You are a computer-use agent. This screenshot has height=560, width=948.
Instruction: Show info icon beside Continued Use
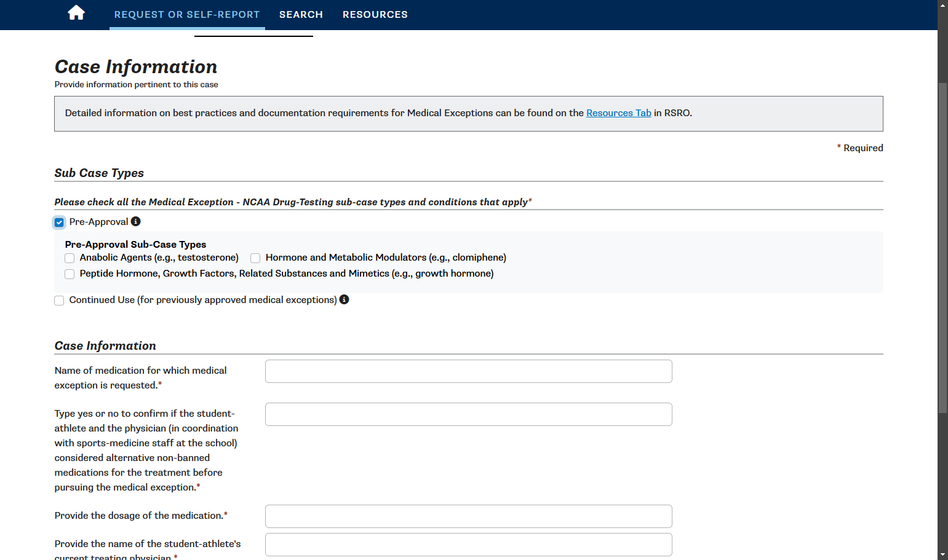point(345,299)
